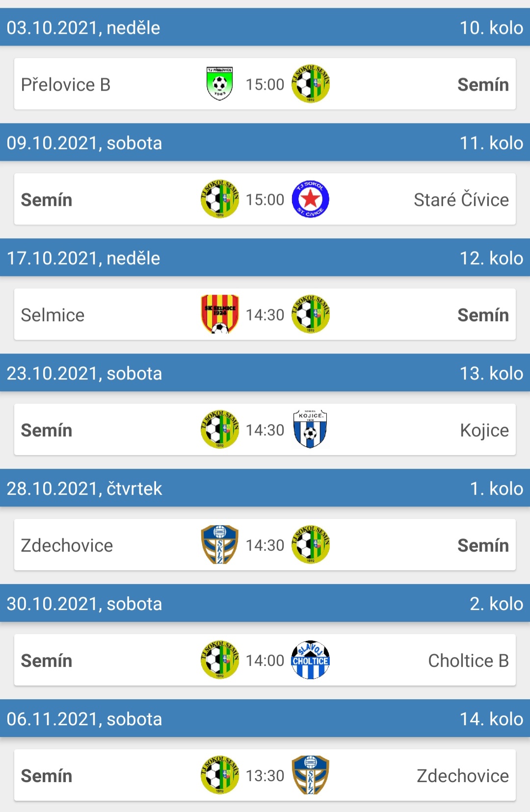Select the 28.10.2021, čtvrtek date header
The image size is (530, 812).
84,488
